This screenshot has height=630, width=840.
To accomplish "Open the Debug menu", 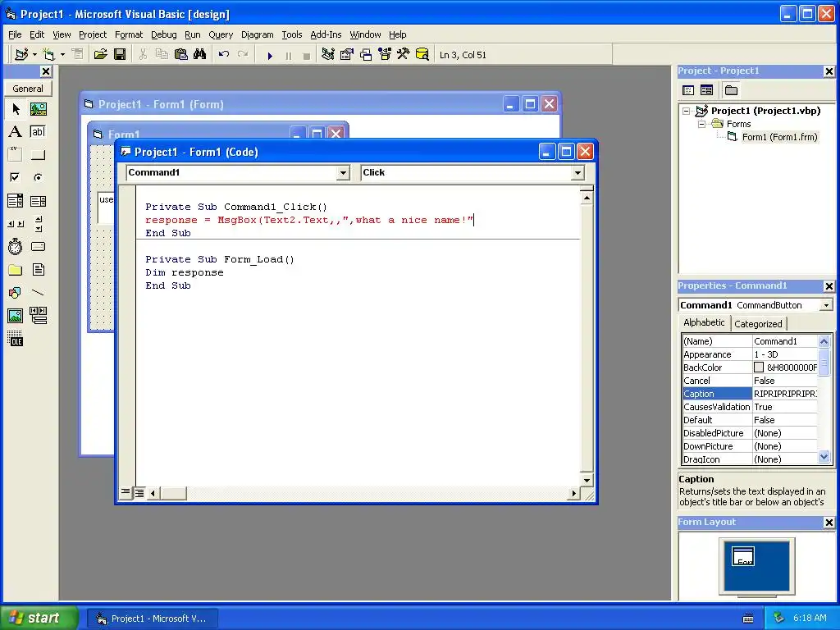I will click(164, 34).
